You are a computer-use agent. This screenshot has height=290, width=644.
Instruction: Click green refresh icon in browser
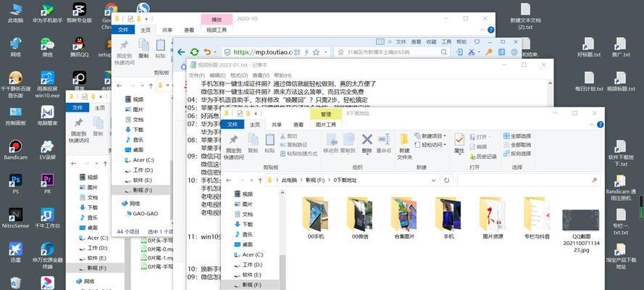(x=194, y=52)
